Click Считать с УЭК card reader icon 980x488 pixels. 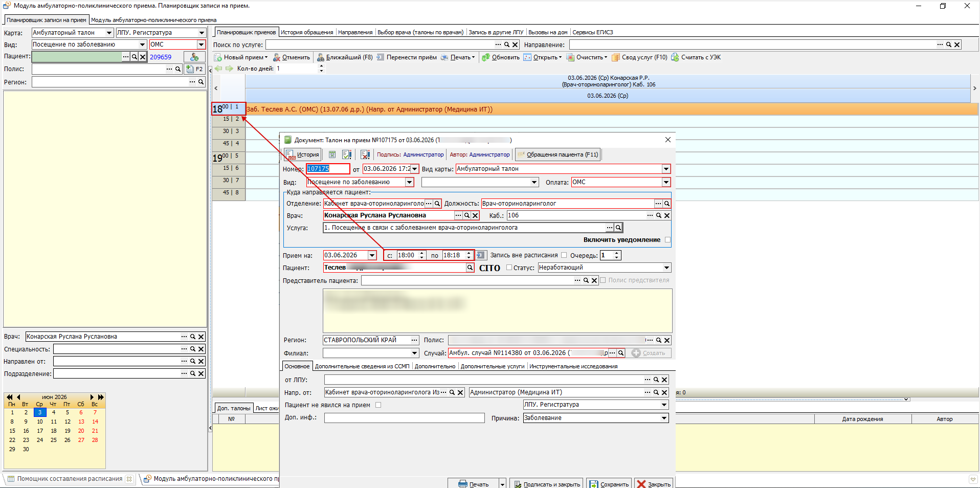[x=675, y=57]
